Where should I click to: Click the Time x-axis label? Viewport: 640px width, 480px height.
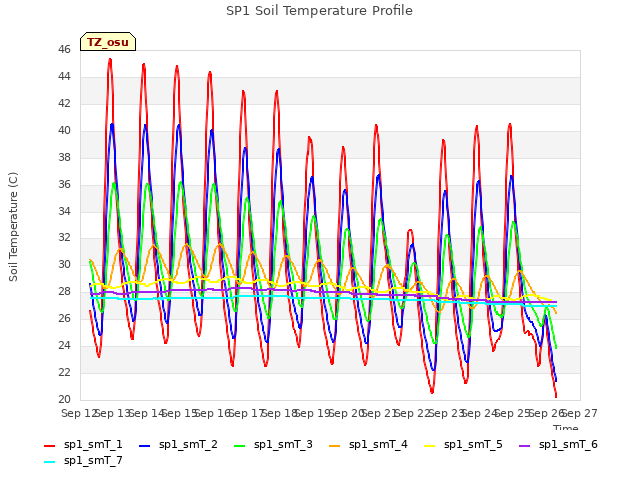coord(566,427)
